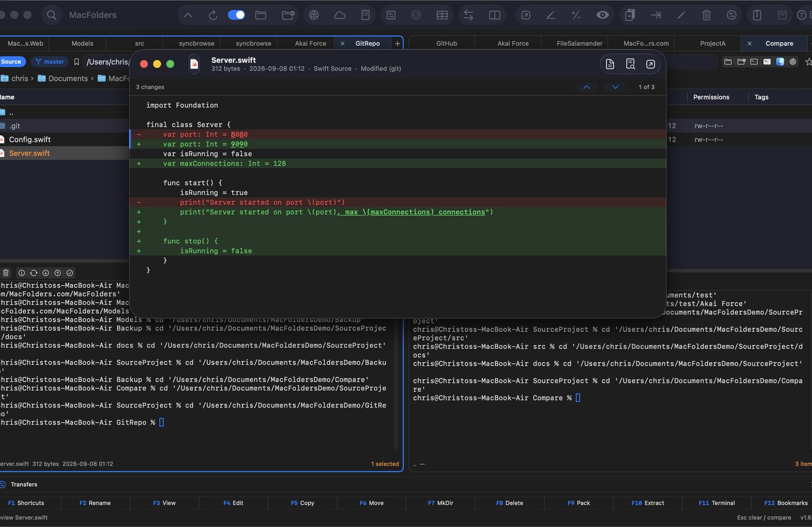Screen dimensions: 812x527
Task: Open the globe network icon in top toolbar
Action: click(314, 15)
